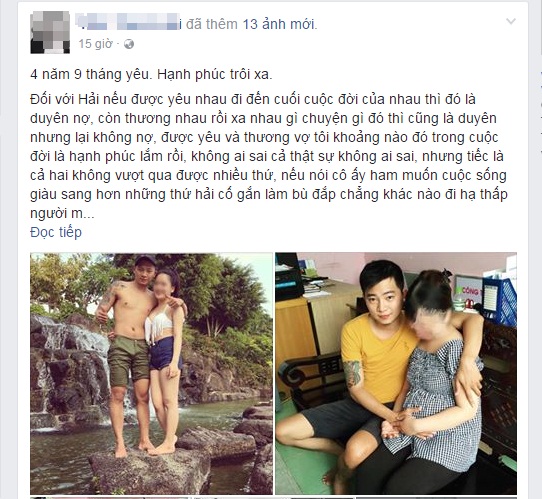The width and height of the screenshot is (542, 499).
Task: Click the blue file tray in office photo
Action: [500, 301]
